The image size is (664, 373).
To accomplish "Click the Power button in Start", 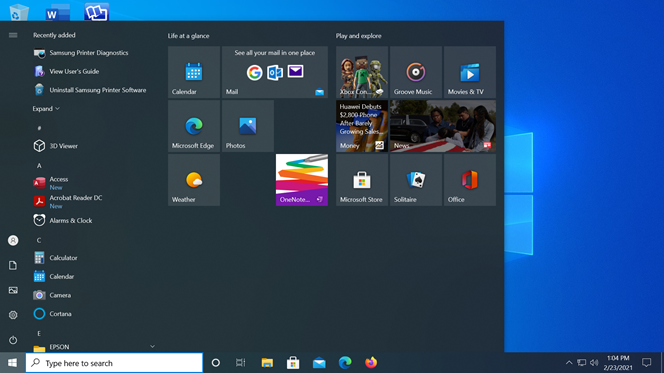I will 13,340.
